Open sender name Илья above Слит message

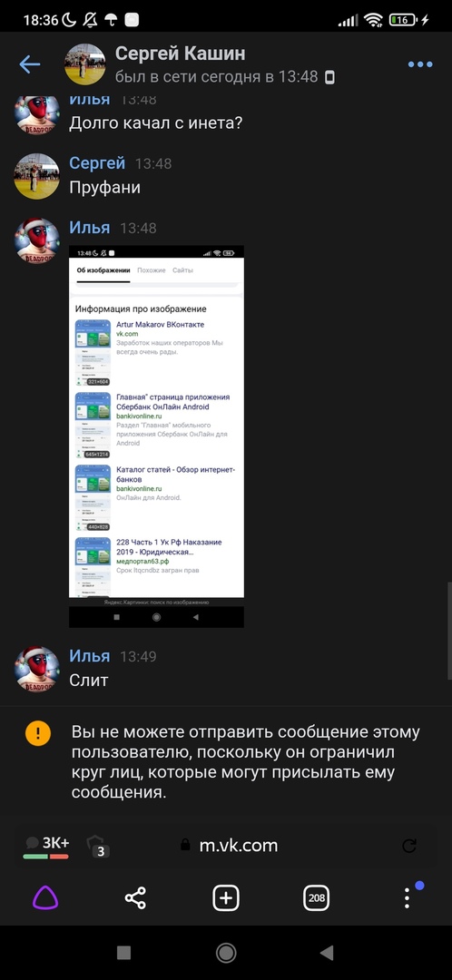coord(89,656)
